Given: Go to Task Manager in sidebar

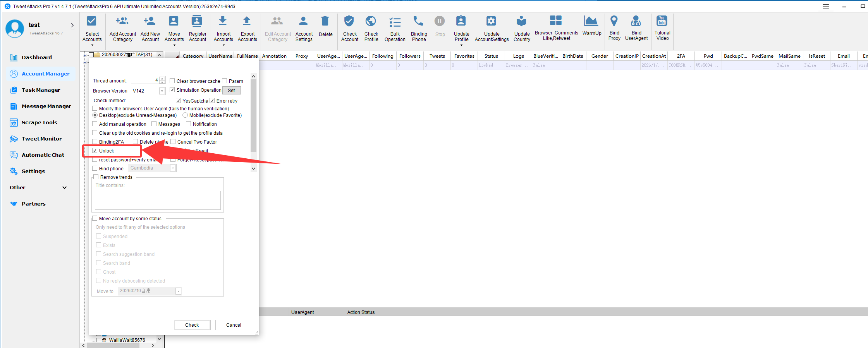Looking at the screenshot, I should coord(41,90).
